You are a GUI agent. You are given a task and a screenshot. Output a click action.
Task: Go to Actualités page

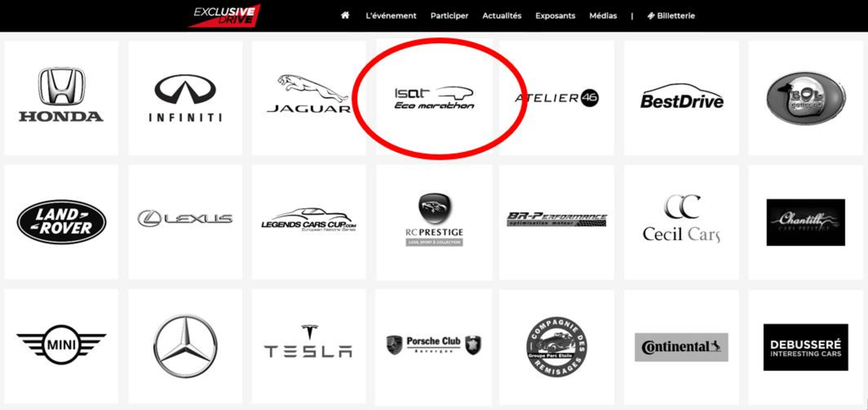point(502,16)
